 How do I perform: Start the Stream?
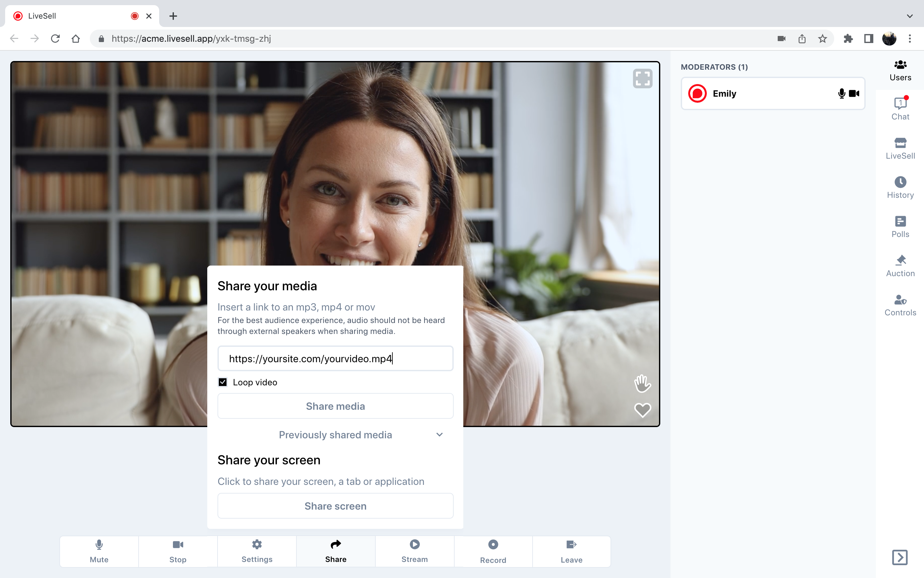point(415,551)
